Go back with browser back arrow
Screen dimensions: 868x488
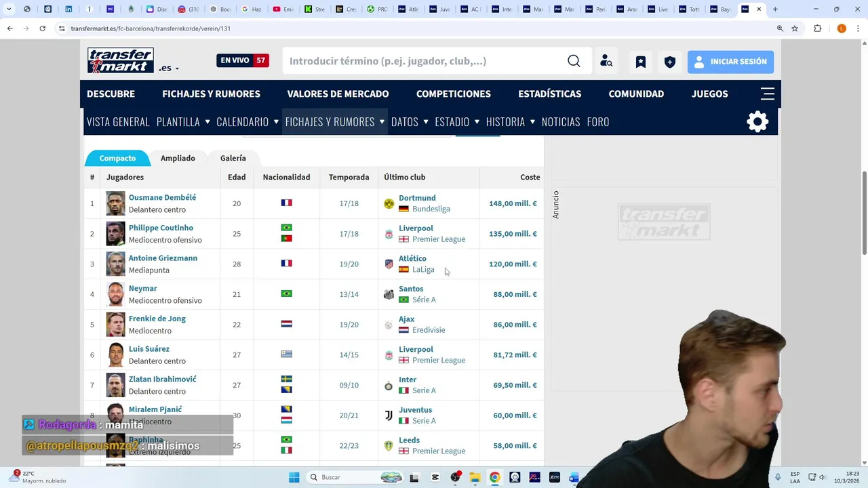pos(9,28)
